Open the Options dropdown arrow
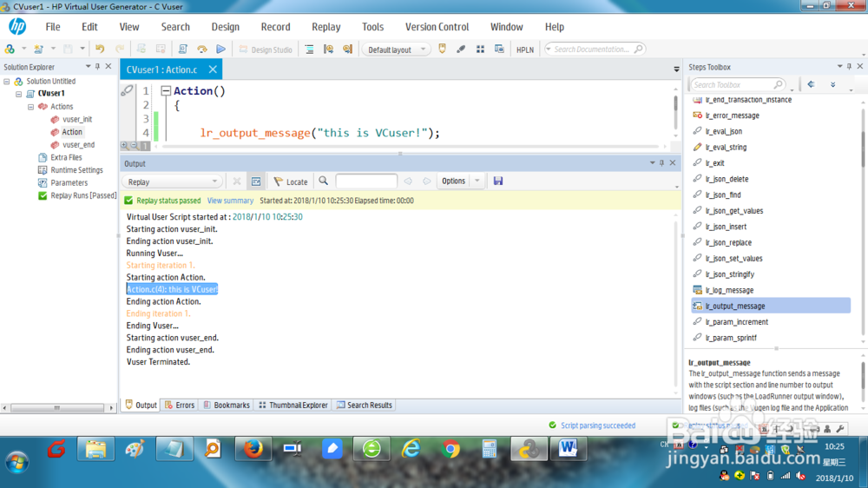This screenshot has width=868, height=488. (x=477, y=181)
